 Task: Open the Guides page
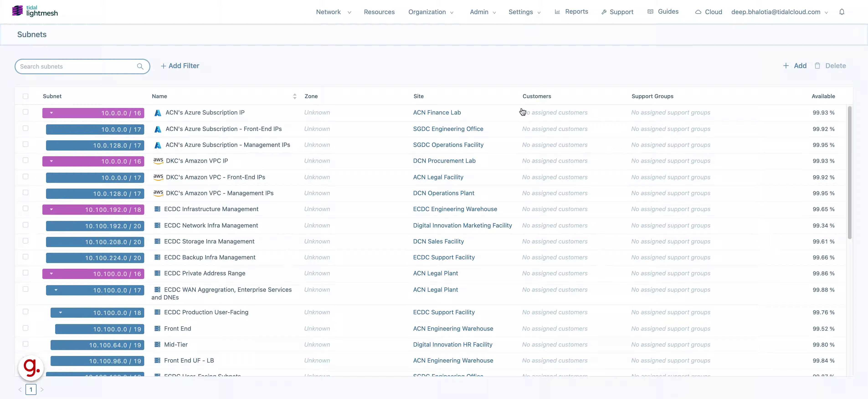coord(663,12)
